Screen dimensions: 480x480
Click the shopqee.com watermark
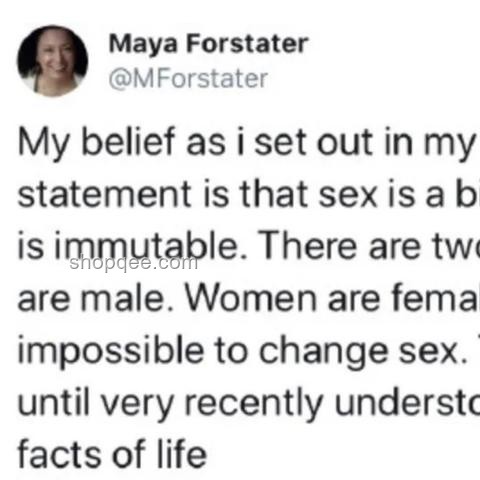(133, 263)
